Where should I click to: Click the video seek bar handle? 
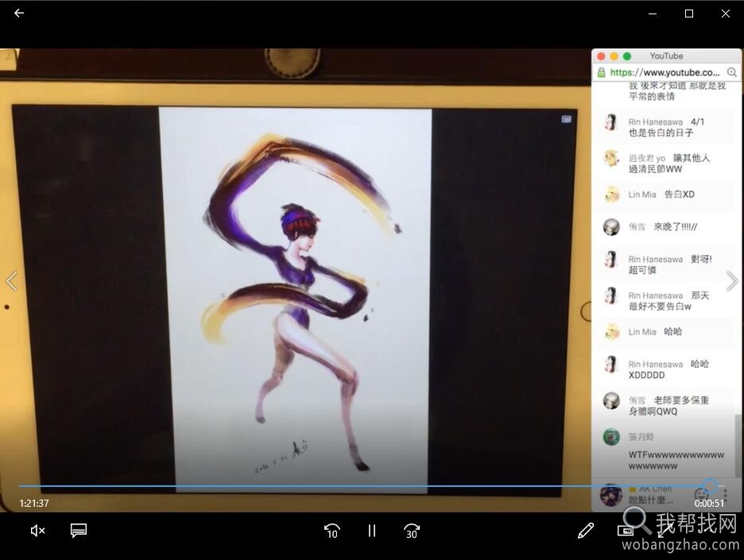coord(710,486)
